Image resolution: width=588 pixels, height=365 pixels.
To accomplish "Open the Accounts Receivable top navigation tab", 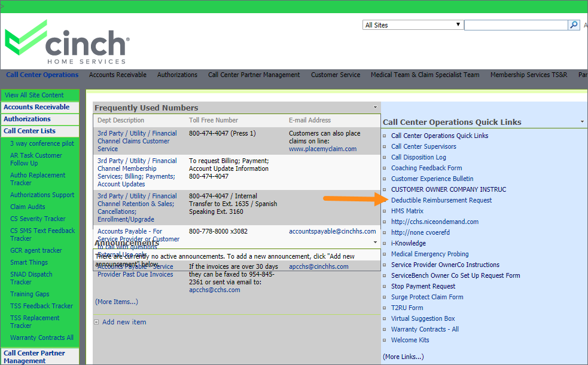I will coord(118,75).
